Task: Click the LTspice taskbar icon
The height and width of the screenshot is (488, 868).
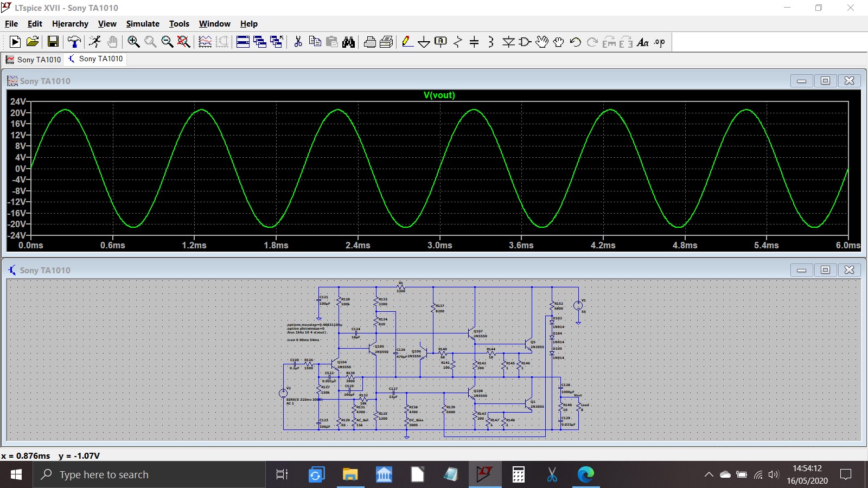Action: point(484,475)
